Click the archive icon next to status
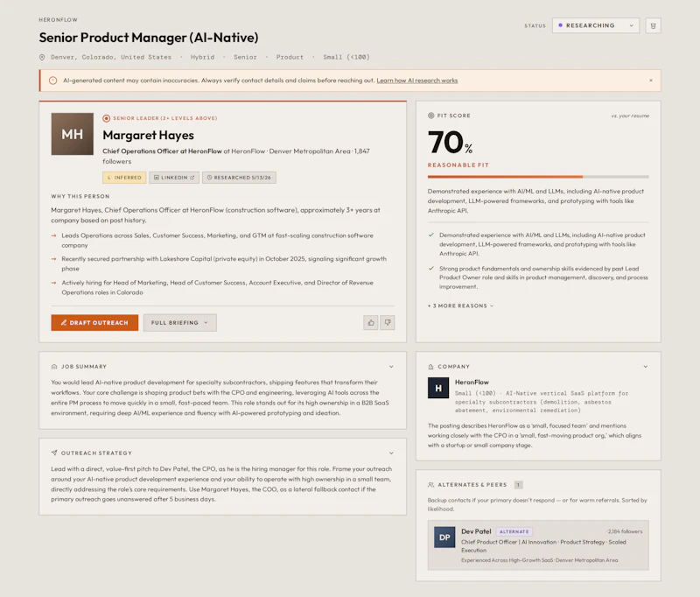Viewport: 700px width, 597px height. click(x=653, y=26)
